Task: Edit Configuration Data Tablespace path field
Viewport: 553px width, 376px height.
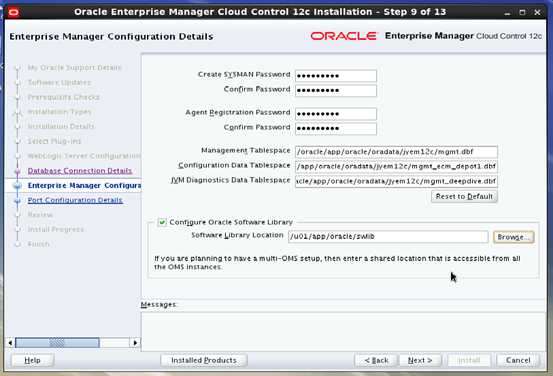Action: coord(396,166)
